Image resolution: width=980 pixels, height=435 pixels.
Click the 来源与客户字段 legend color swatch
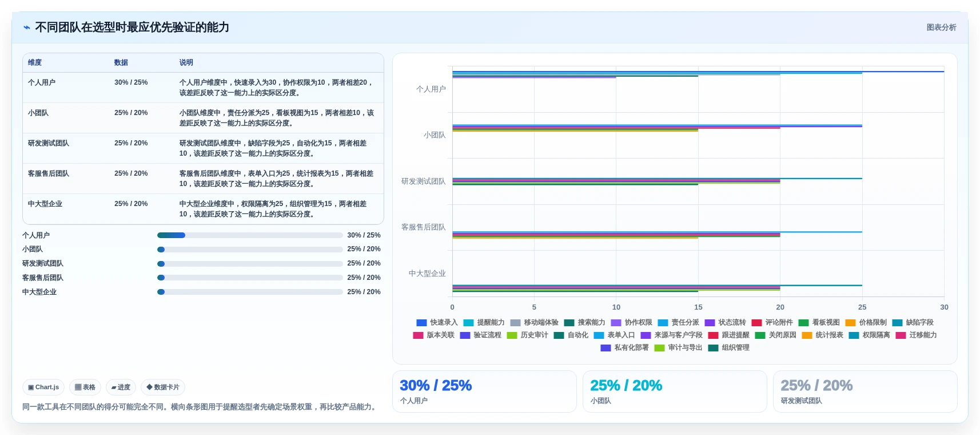(646, 335)
